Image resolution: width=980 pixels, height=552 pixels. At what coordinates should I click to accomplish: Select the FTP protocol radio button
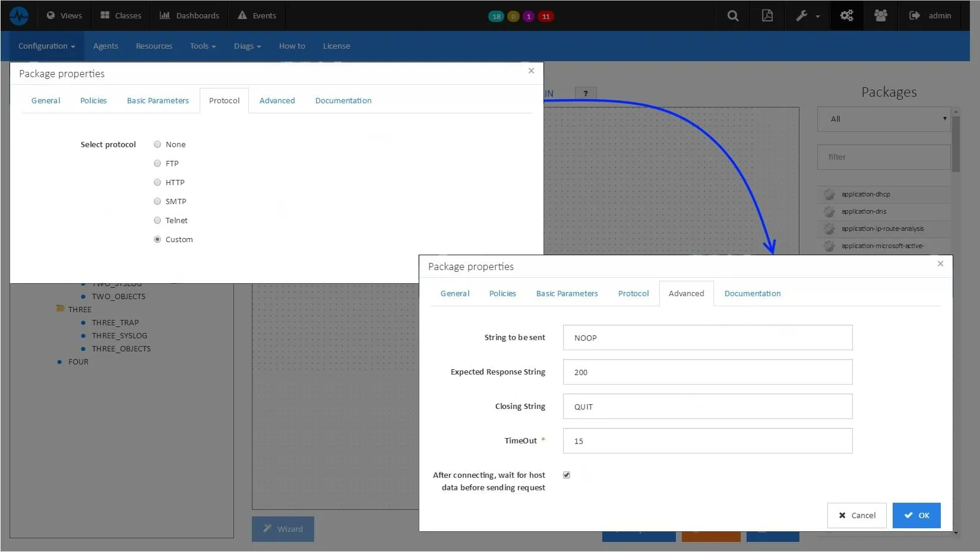click(x=157, y=163)
